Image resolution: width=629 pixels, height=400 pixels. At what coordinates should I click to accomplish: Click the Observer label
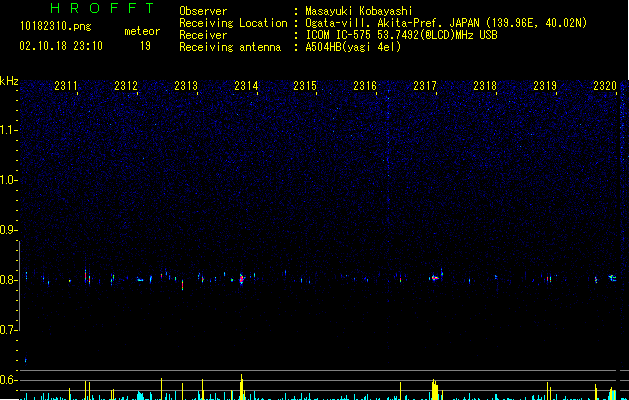pos(203,11)
